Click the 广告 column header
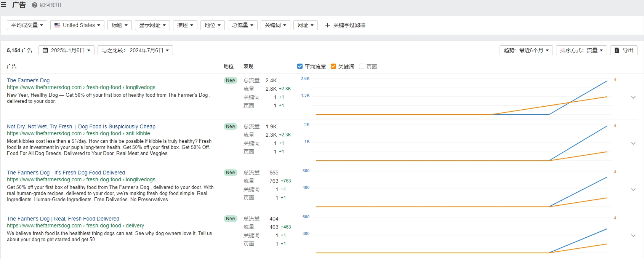 point(12,66)
